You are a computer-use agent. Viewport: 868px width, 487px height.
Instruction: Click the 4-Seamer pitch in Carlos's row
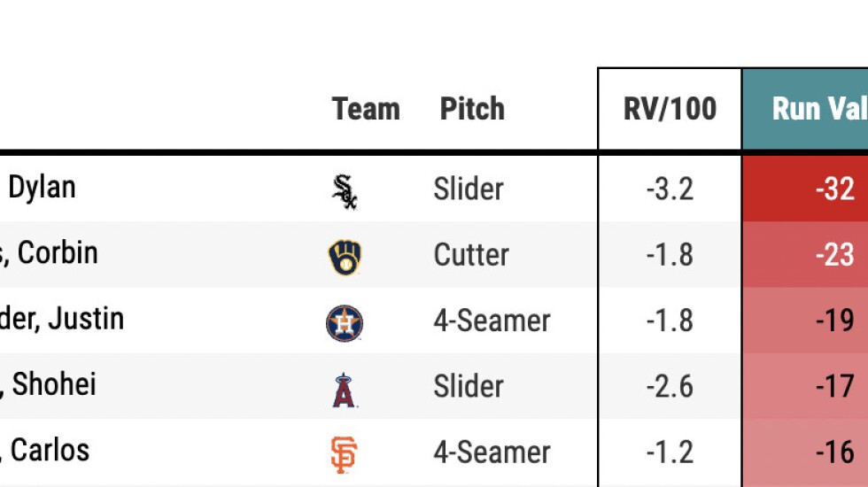[492, 452]
